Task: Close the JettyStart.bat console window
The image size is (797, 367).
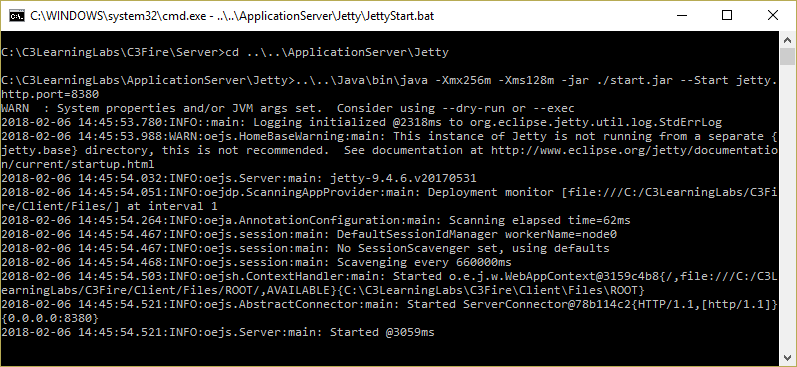Action: [773, 16]
